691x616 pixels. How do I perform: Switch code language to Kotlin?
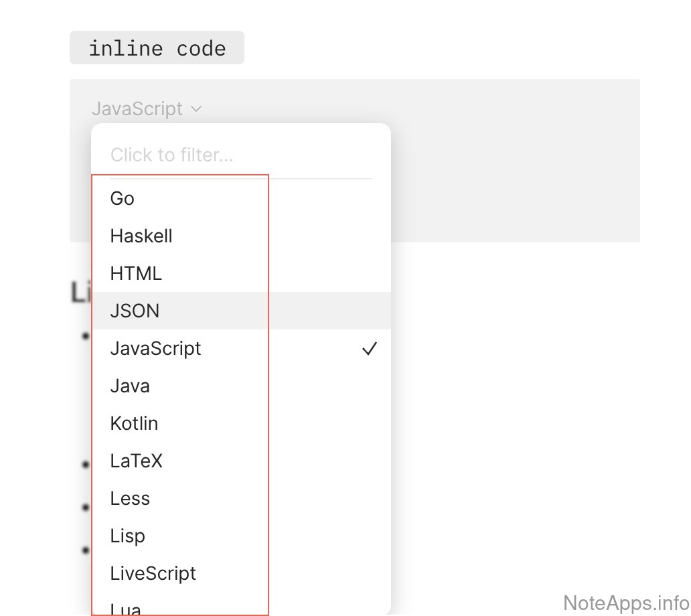[134, 423]
